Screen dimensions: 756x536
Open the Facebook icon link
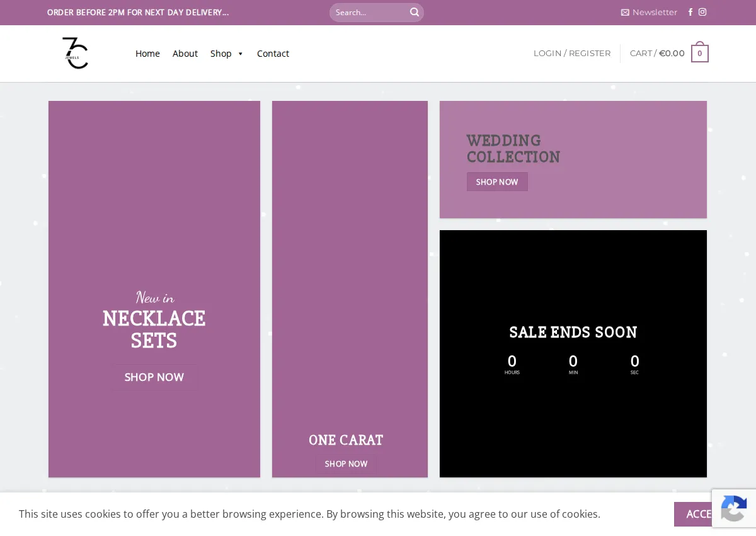pos(690,12)
